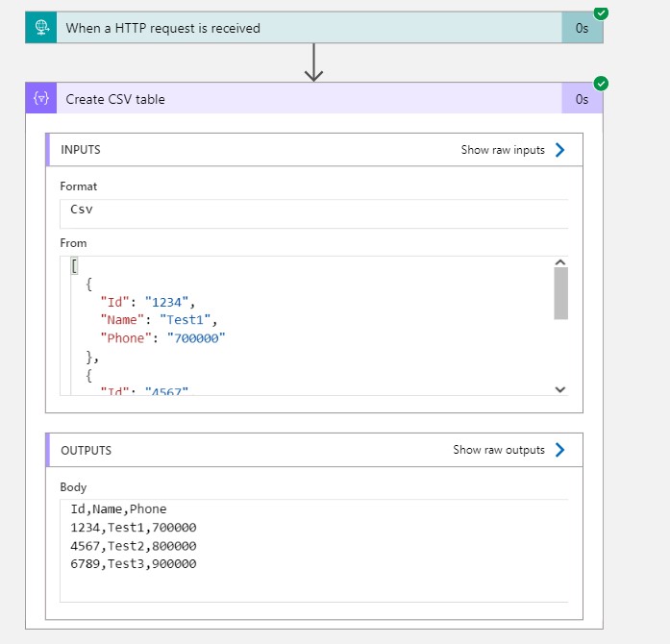Click the 4567,Test2,800000 row in Body

click(x=134, y=546)
